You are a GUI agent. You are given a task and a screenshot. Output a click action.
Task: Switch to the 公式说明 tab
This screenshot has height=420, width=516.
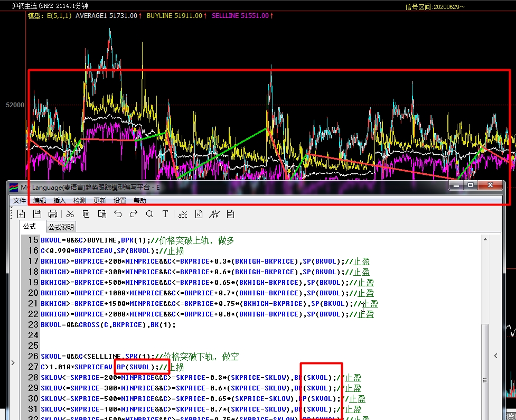point(61,227)
